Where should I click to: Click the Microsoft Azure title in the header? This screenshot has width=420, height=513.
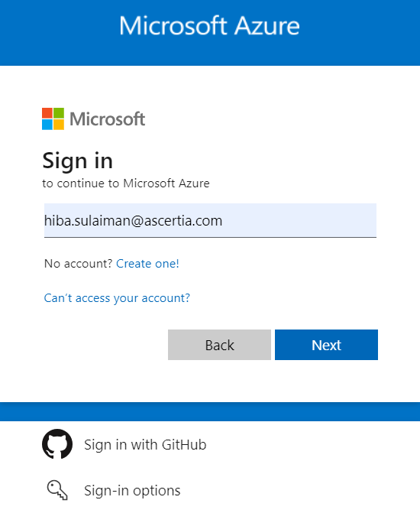[x=209, y=25]
